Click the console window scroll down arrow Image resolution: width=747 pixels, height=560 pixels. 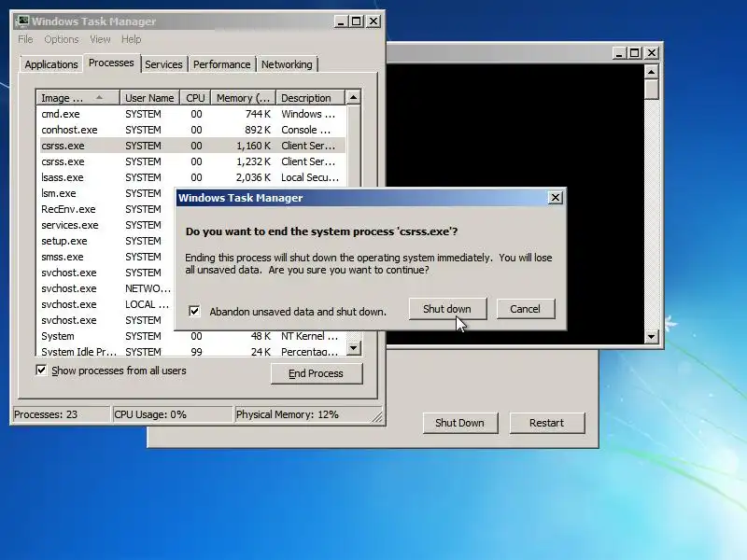(651, 337)
